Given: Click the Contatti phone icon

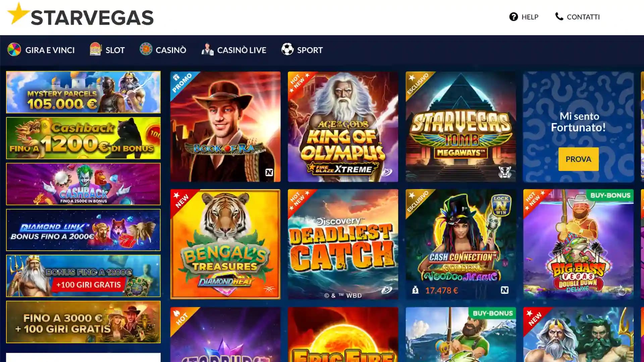Looking at the screenshot, I should [559, 16].
